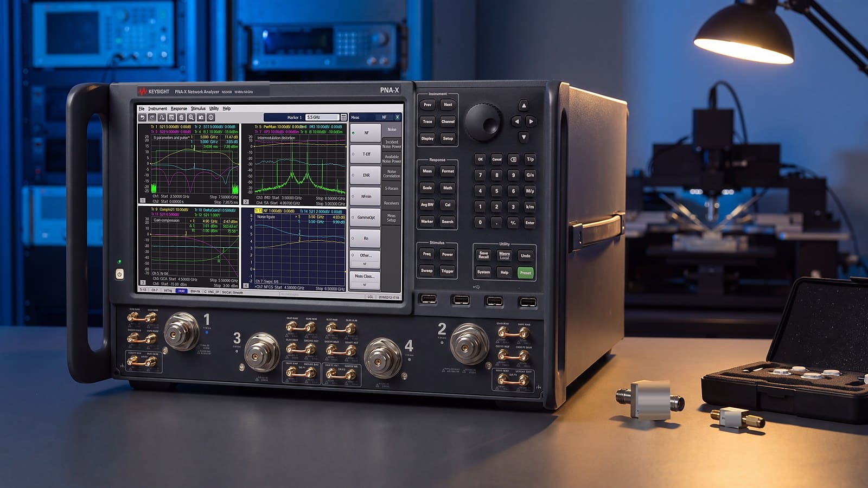Touch the rotary knob on front panel
Screen dimensions: 868x488
tap(483, 122)
